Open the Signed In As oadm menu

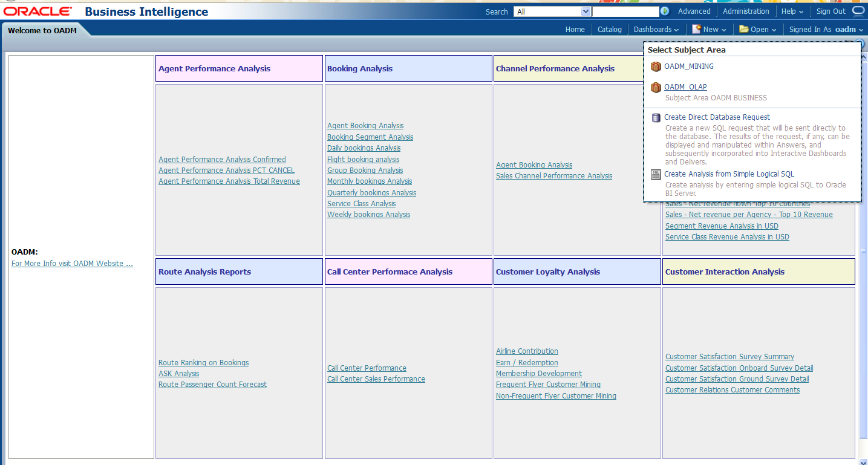coord(849,30)
